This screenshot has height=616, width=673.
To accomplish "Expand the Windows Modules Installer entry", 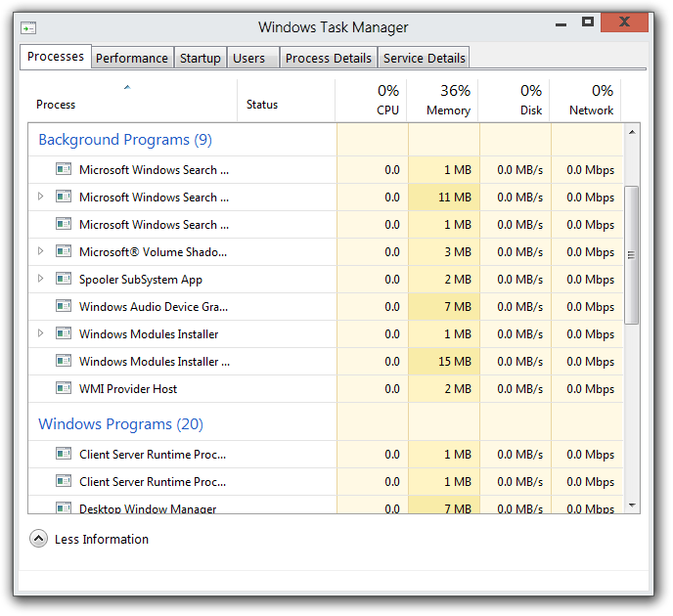I will (x=40, y=333).
